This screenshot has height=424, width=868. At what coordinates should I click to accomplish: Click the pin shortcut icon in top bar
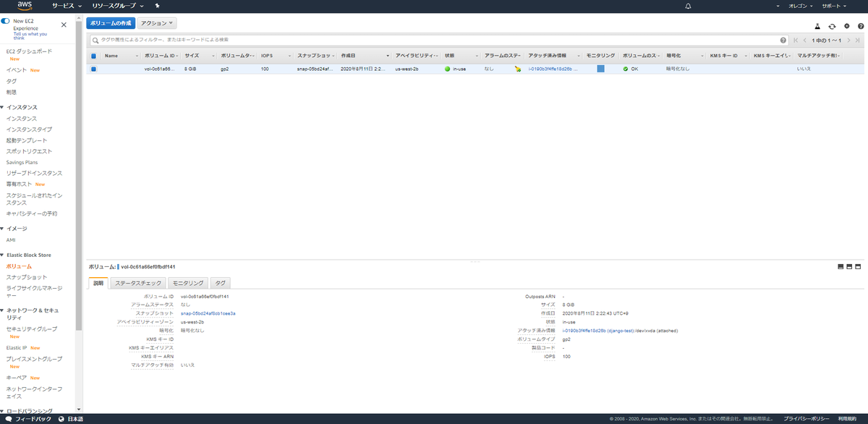tap(157, 6)
